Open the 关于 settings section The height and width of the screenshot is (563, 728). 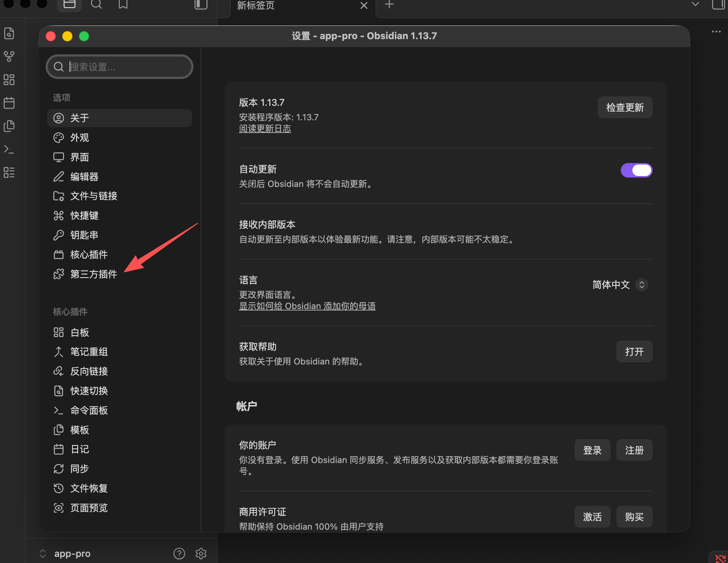pyautogui.click(x=120, y=118)
